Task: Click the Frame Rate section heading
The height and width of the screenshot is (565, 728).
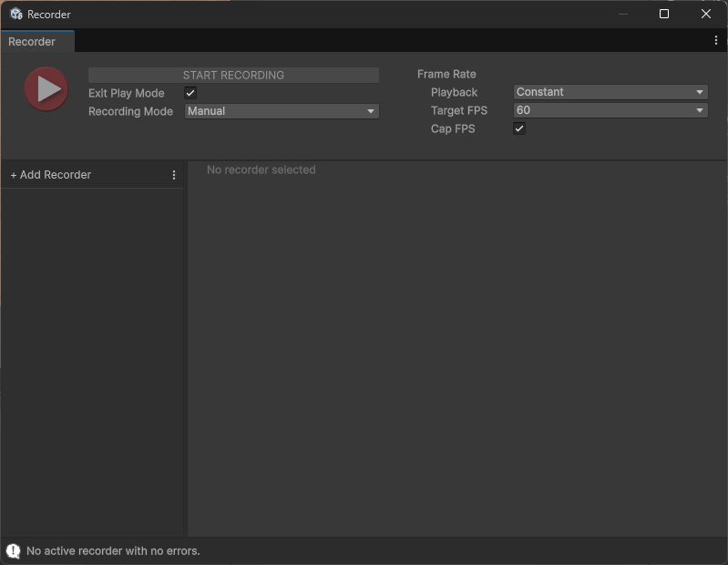Action: tap(446, 74)
